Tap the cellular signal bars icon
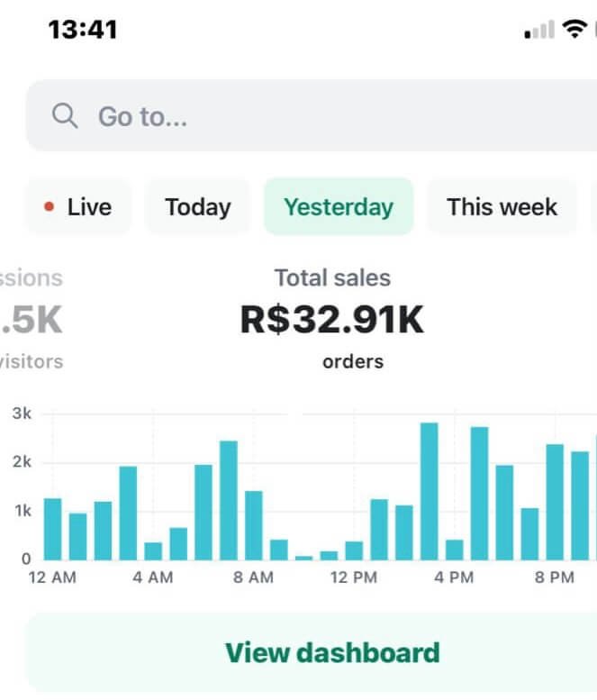The image size is (597, 700). [x=538, y=32]
